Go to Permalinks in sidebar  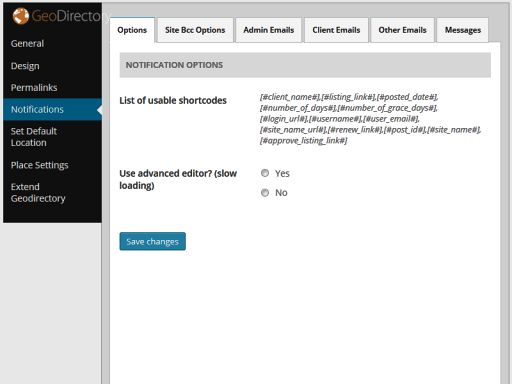point(34,88)
